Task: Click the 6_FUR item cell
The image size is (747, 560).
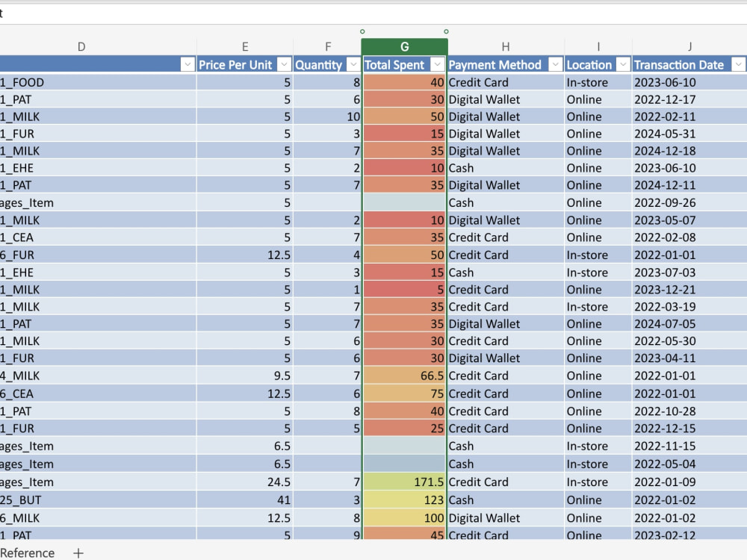Action: click(98, 255)
